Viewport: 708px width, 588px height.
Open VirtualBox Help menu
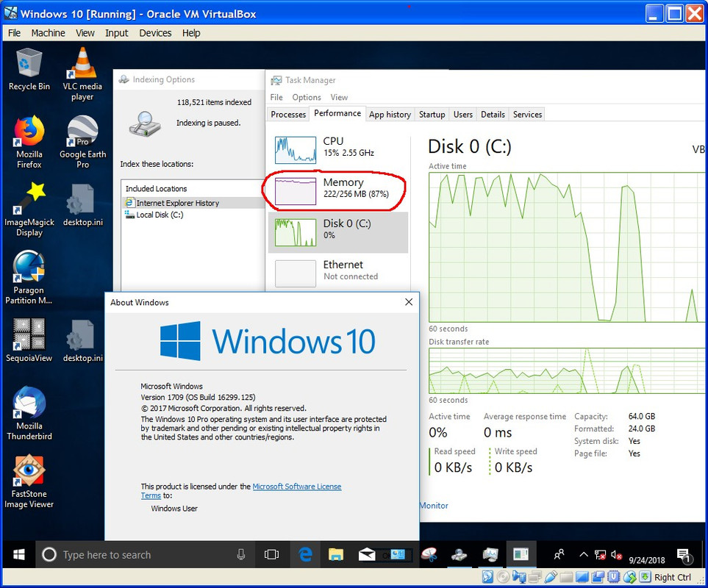tap(191, 33)
